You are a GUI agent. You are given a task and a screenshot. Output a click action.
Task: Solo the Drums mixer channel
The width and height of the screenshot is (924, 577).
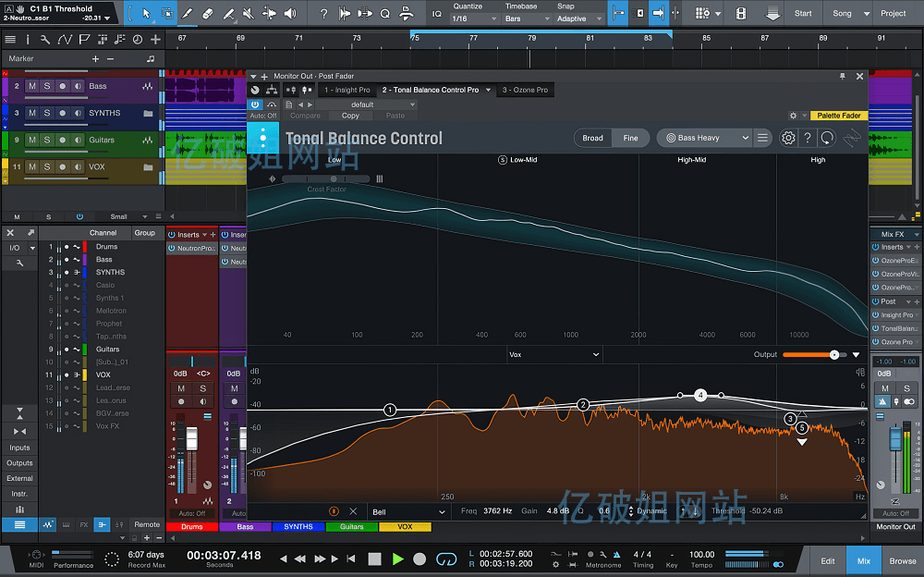click(x=202, y=388)
